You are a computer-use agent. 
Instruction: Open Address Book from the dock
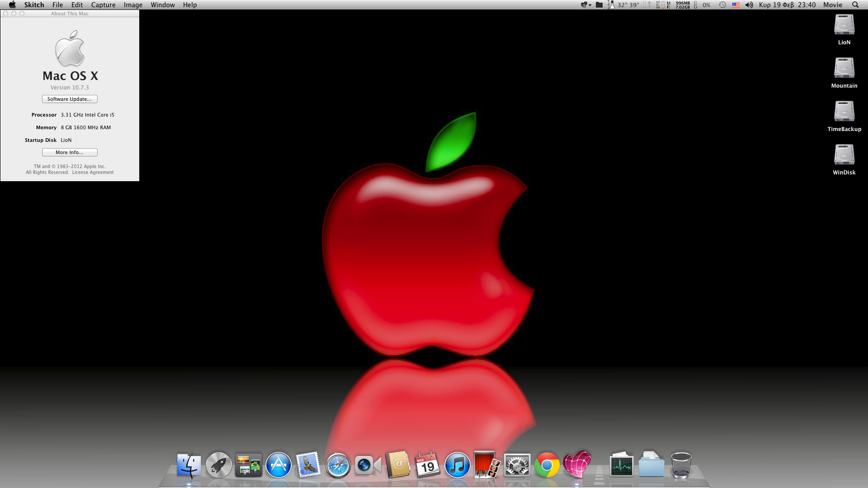click(x=398, y=465)
